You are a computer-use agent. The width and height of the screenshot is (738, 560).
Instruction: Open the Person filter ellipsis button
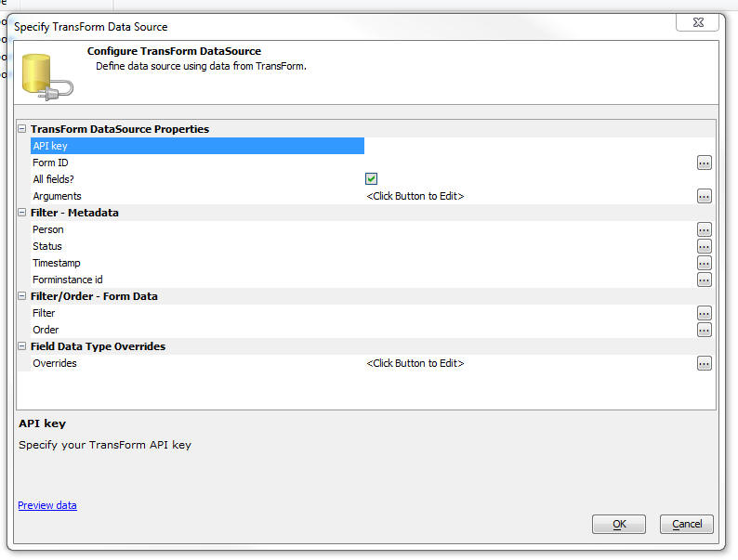[x=704, y=229]
